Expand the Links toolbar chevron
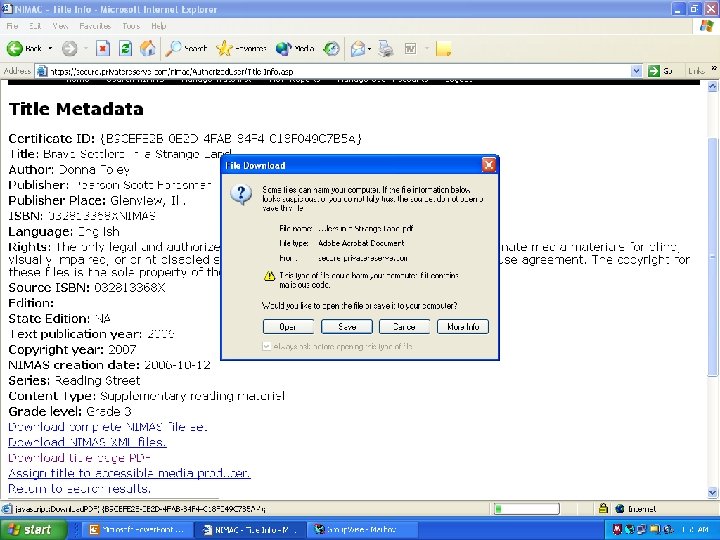 coord(714,68)
